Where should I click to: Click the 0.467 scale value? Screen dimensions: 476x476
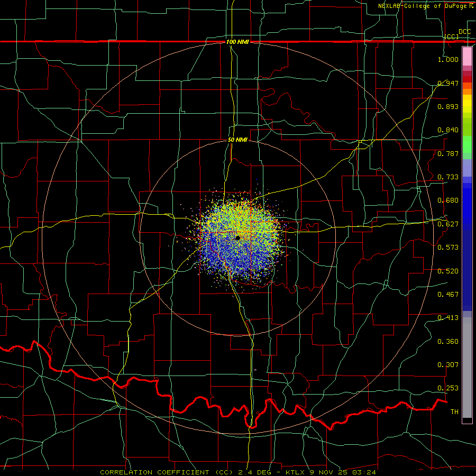click(448, 295)
